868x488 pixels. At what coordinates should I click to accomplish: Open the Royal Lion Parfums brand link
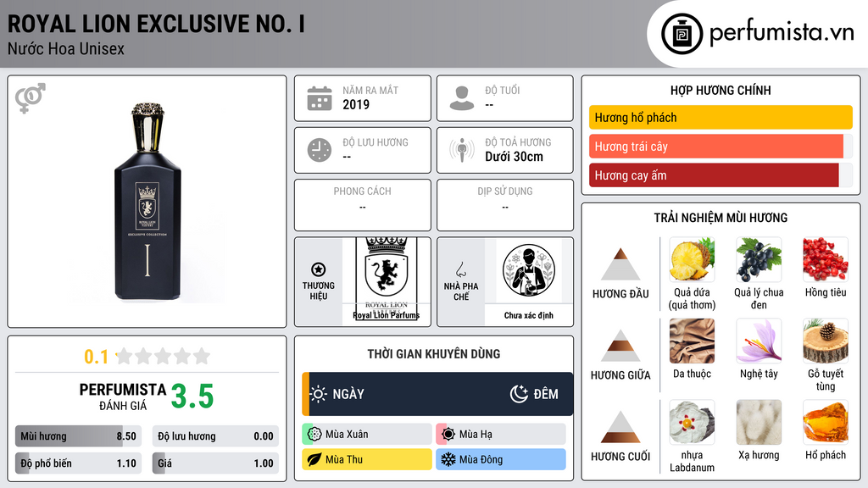pos(387,315)
